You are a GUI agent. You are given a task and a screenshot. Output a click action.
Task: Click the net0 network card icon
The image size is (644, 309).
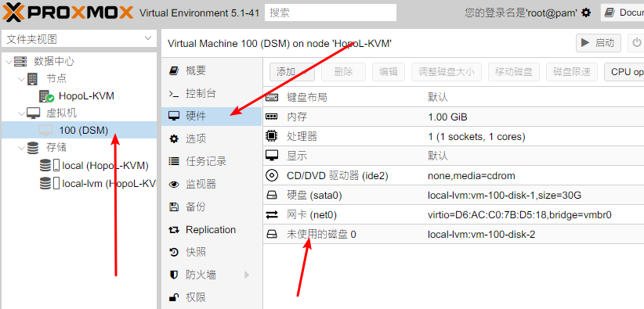272,214
